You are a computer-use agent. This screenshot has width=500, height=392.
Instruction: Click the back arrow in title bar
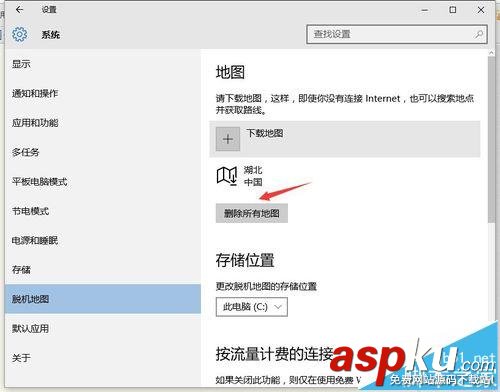tap(19, 10)
